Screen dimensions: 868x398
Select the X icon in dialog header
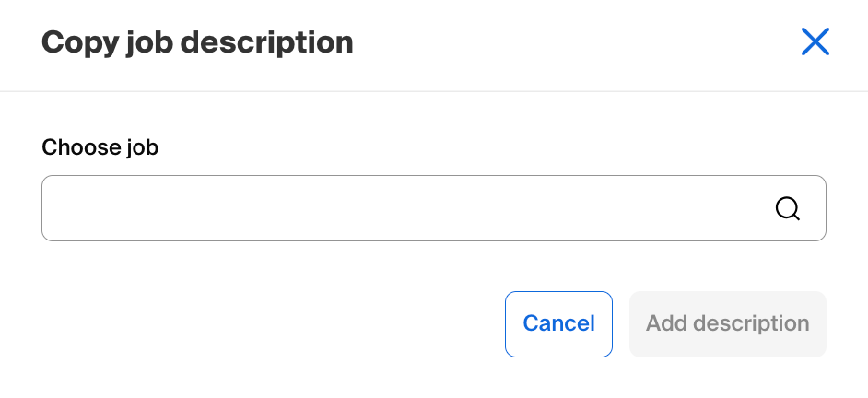pyautogui.click(x=815, y=41)
